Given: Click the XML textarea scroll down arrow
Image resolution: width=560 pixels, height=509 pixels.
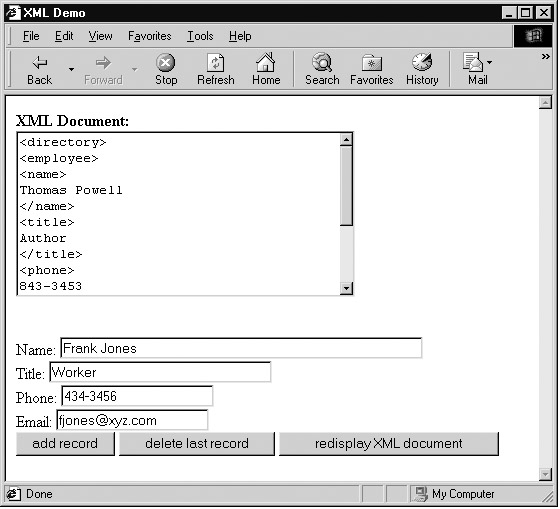Looking at the screenshot, I should point(346,288).
